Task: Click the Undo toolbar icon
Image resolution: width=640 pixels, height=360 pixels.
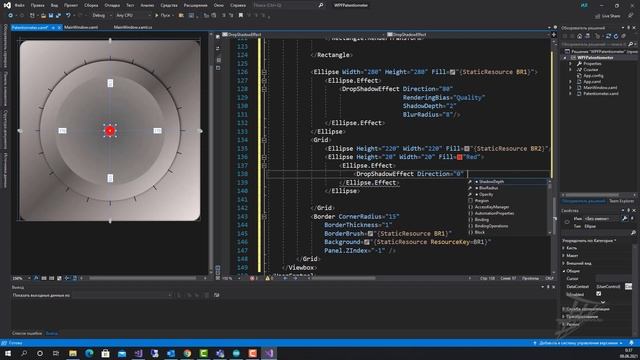Action: pyautogui.click(x=68, y=16)
